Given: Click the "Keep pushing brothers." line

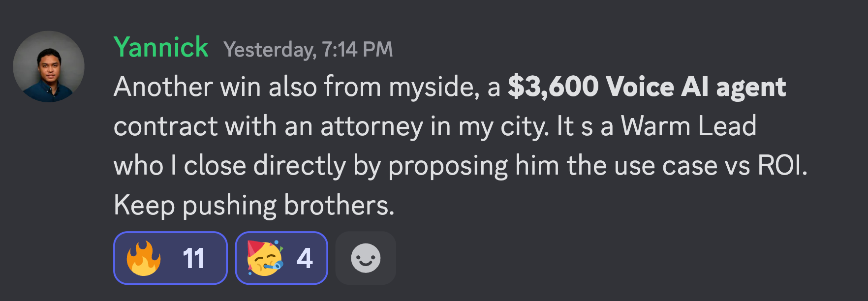Looking at the screenshot, I should [x=254, y=206].
